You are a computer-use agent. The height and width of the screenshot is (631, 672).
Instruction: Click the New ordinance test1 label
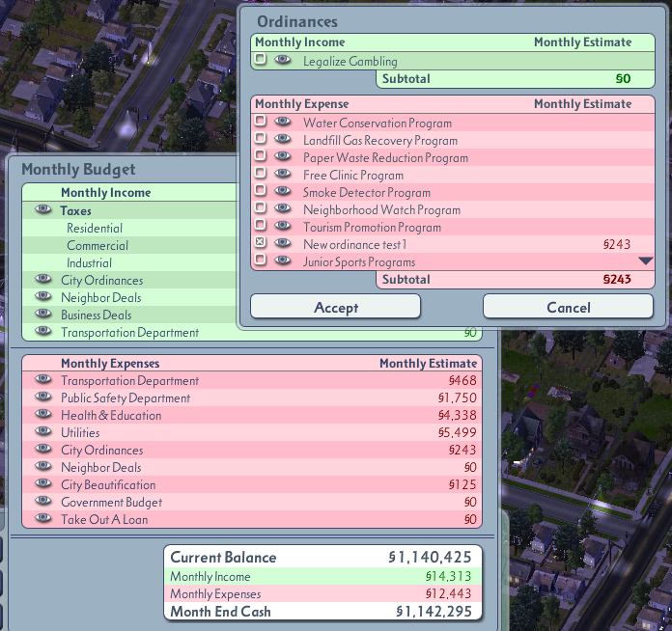[355, 244]
